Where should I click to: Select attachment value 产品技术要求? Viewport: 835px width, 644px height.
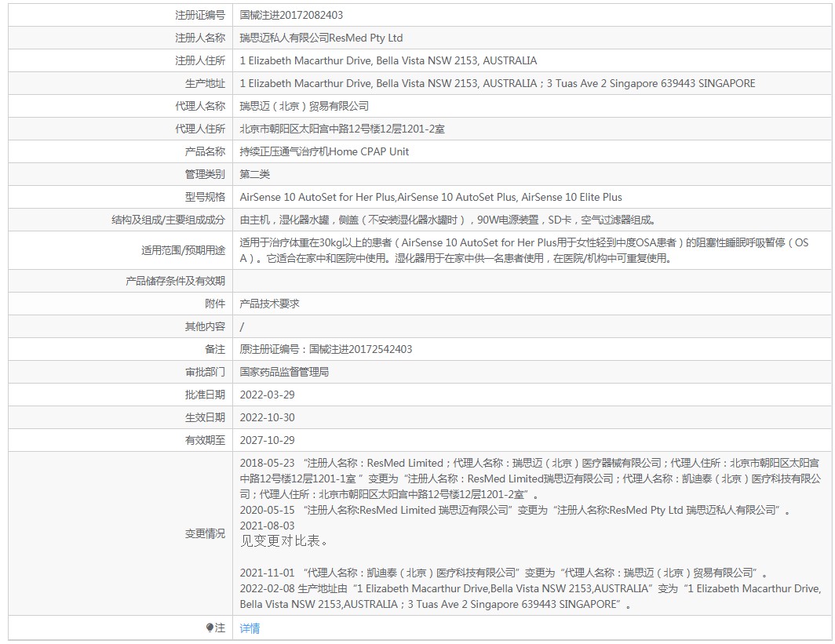(269, 304)
